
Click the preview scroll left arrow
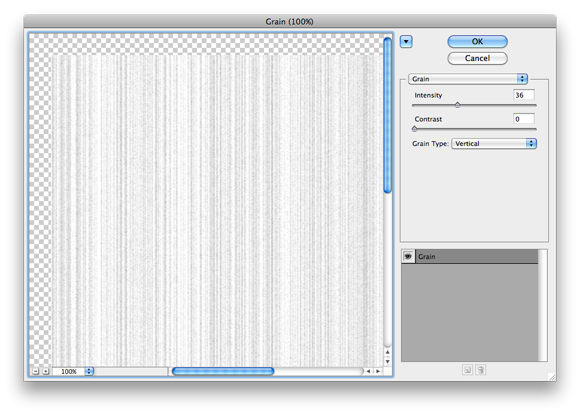pos(368,371)
